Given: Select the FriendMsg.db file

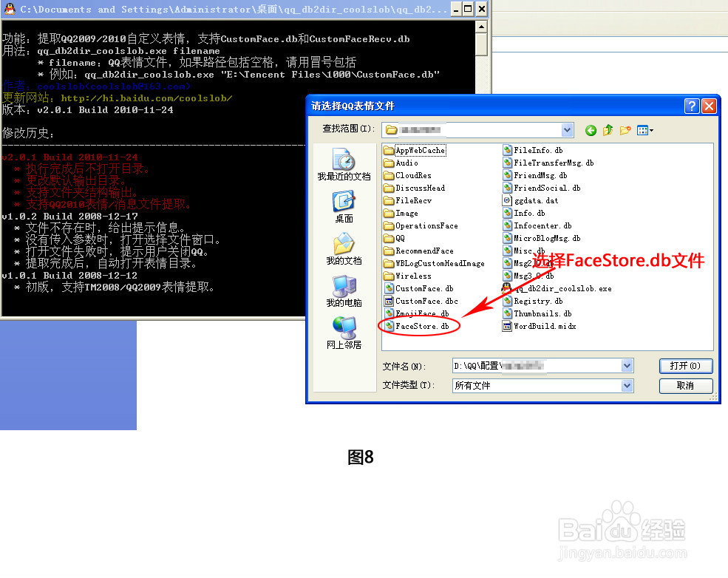Looking at the screenshot, I should pos(535,175).
